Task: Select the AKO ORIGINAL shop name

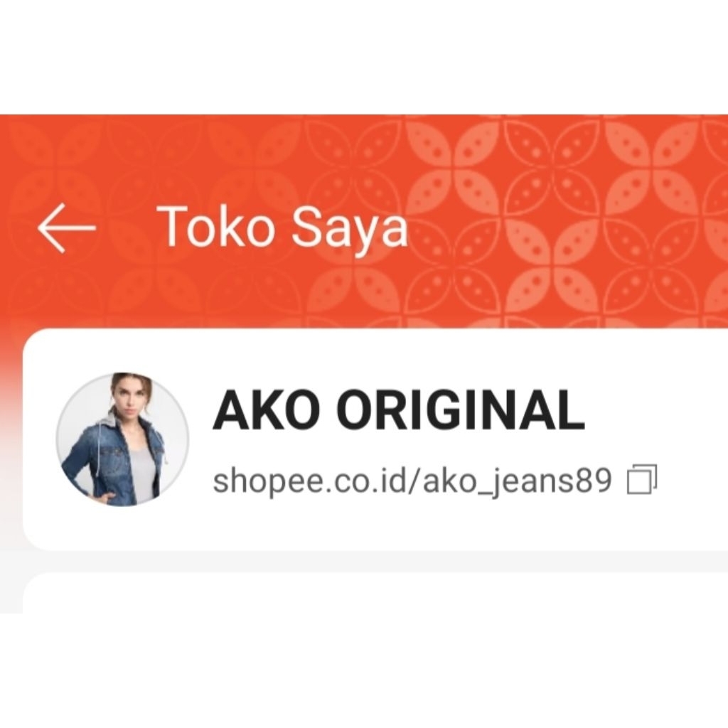Action: point(398,410)
